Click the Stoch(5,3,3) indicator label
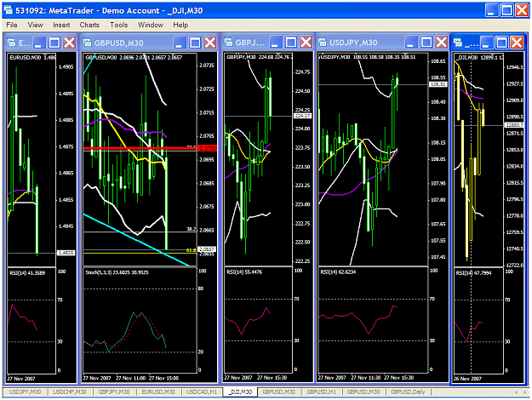532x400 pixels. pos(117,272)
